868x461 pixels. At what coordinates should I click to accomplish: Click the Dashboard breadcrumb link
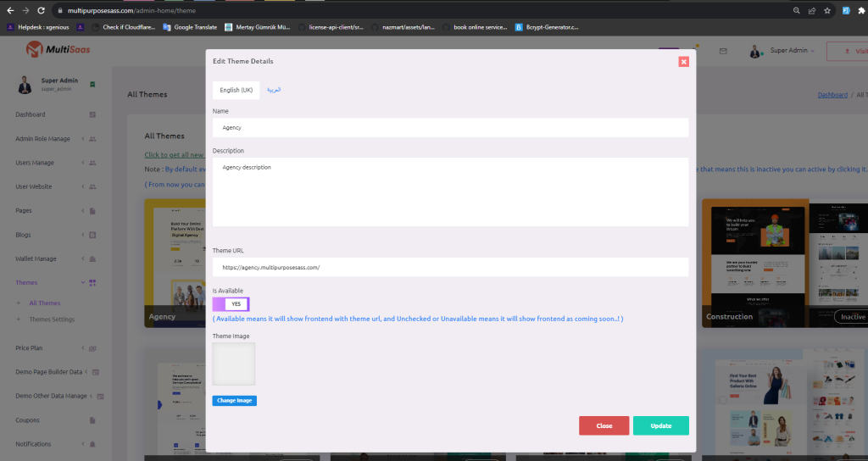[x=832, y=95]
